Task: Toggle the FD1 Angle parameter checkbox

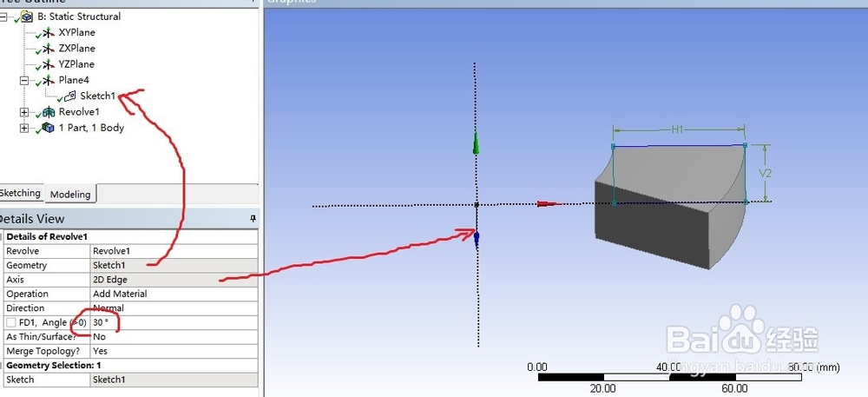Action: point(11,323)
